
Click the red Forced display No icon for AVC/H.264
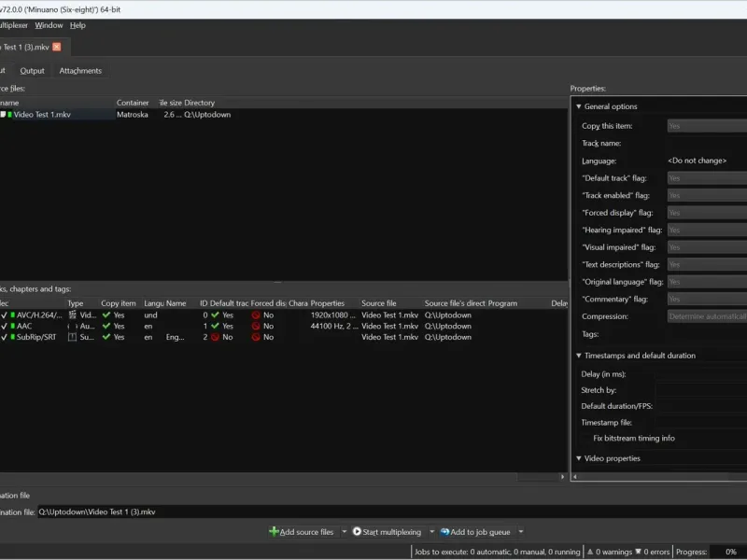[256, 315]
